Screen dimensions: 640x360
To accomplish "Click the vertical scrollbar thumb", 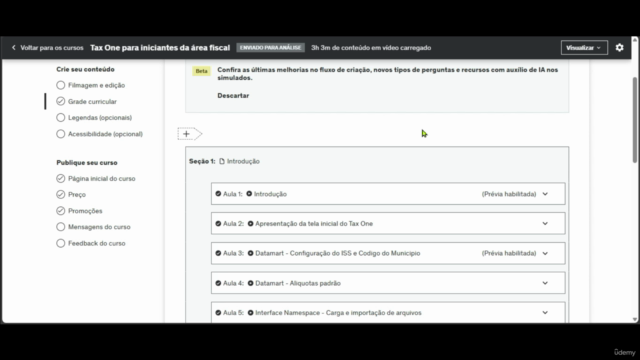I will pyautogui.click(x=635, y=120).
